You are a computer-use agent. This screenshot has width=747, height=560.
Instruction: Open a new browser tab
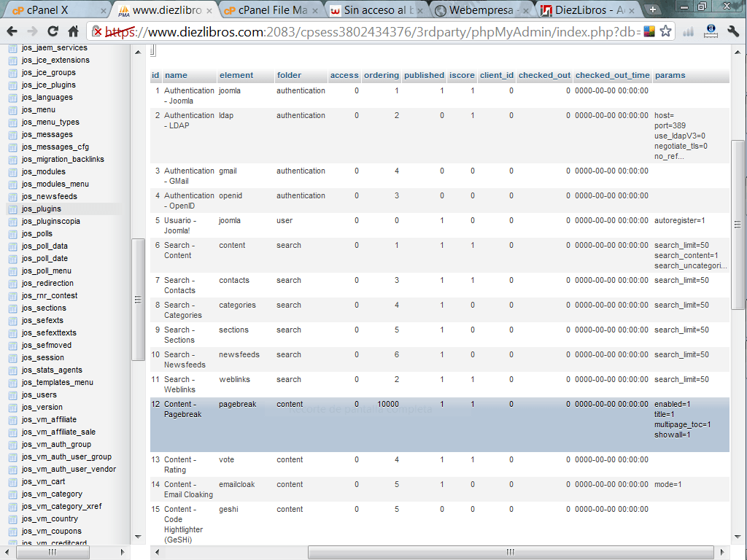[653, 9]
